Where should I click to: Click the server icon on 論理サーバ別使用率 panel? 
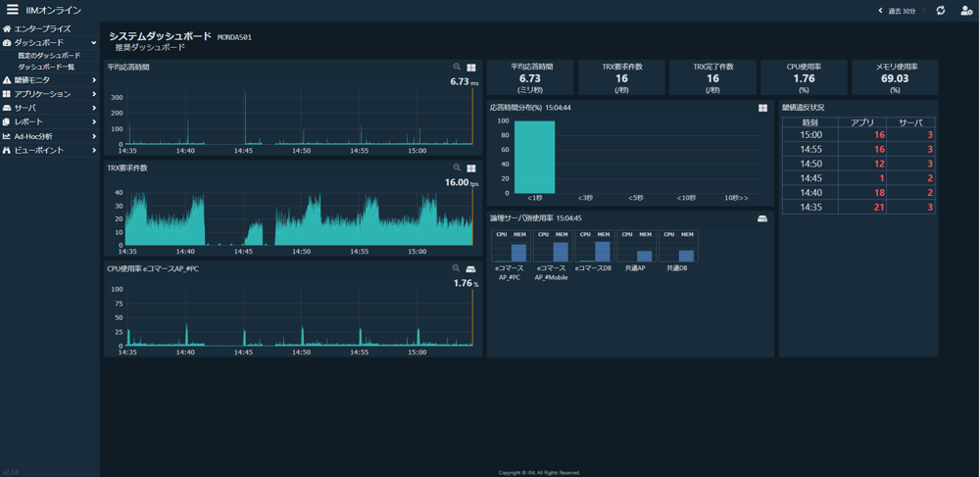coord(762,218)
